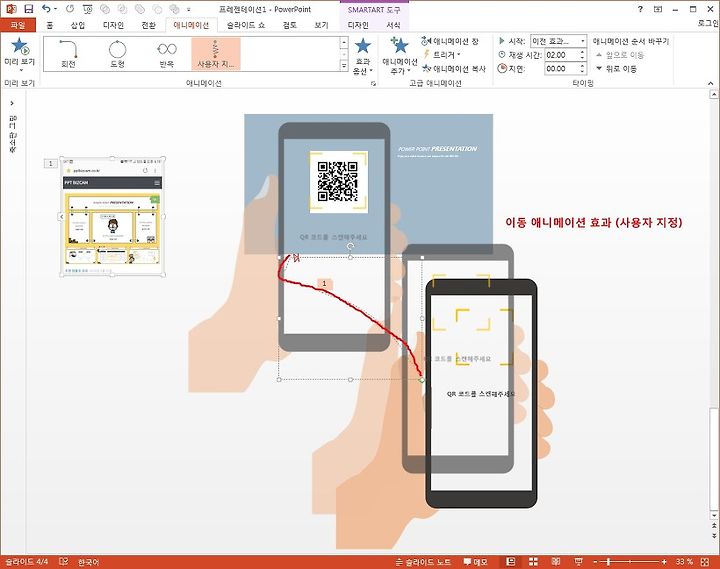Open the 파일 tab
Viewport: 720px width, 569px height.
[x=18, y=25]
